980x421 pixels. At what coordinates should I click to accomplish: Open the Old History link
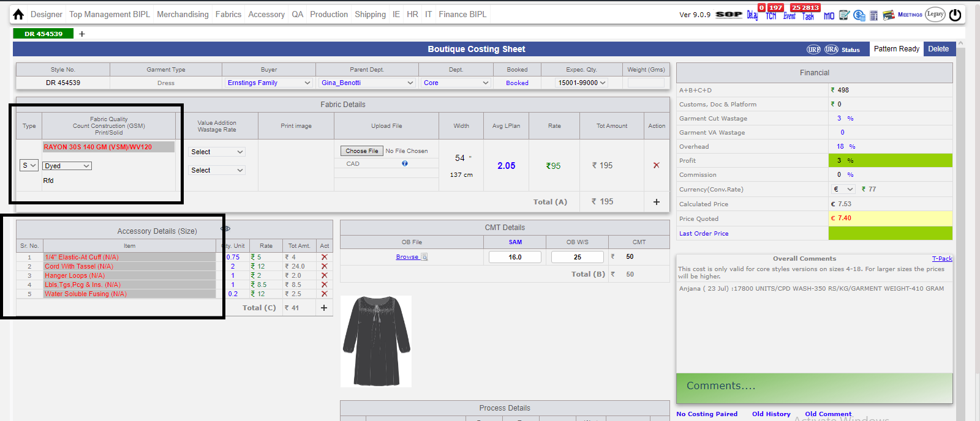click(x=771, y=414)
